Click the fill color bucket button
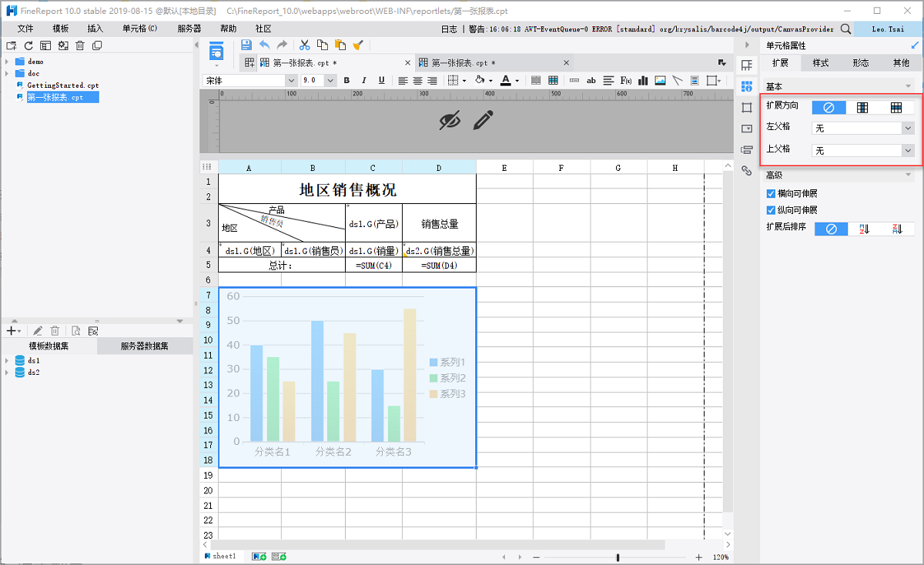The height and width of the screenshot is (565, 924). coord(480,80)
